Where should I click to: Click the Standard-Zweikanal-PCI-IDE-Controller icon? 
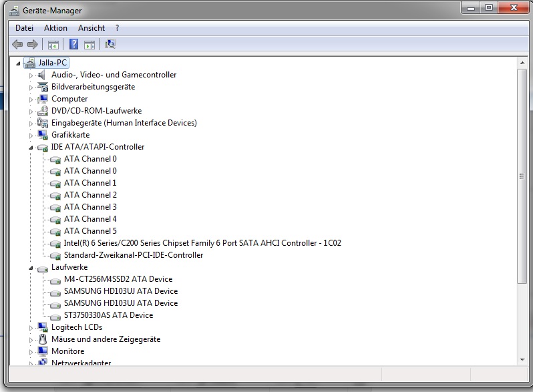55,256
